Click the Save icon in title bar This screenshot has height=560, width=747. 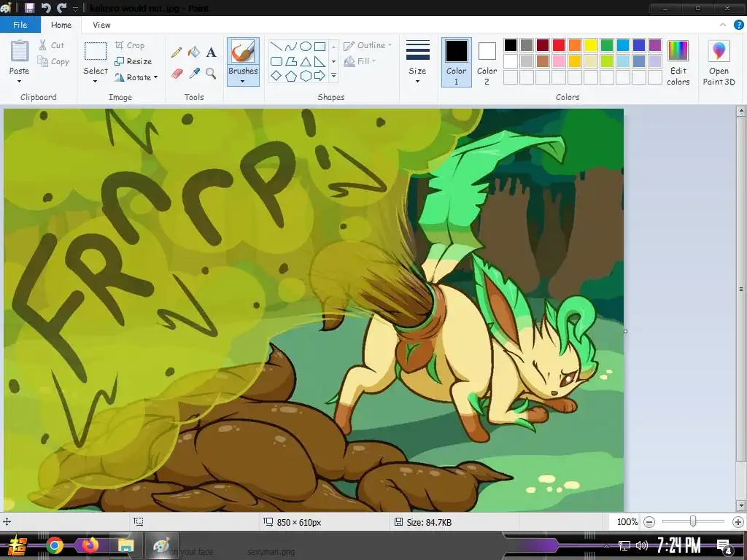pos(29,7)
